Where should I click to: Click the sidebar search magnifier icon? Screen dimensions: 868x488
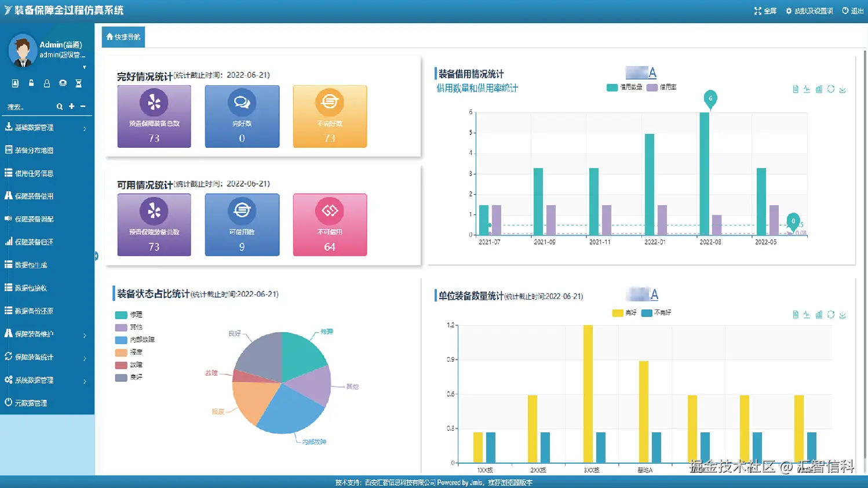tap(59, 107)
